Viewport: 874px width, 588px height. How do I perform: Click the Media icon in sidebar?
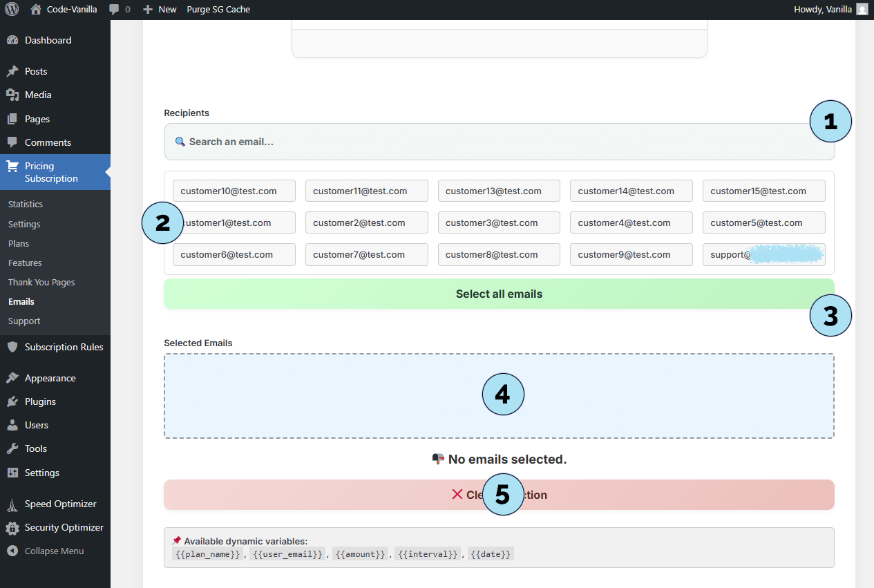coord(12,95)
